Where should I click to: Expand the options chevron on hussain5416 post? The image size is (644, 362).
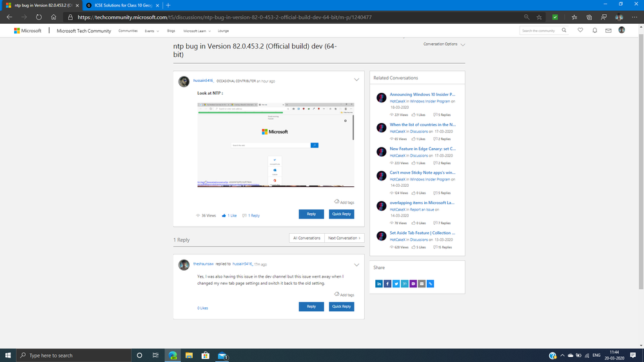pyautogui.click(x=356, y=80)
